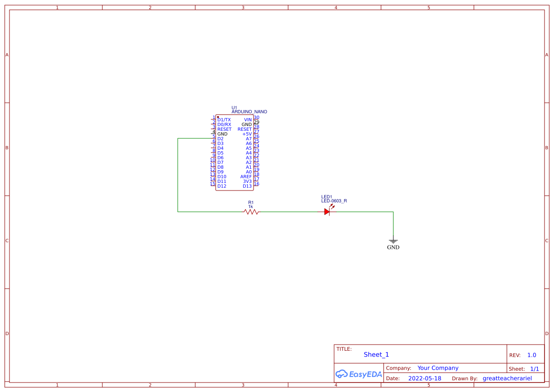The height and width of the screenshot is (392, 554).
Task: Select the LED-0603_R part label
Action: (x=334, y=201)
